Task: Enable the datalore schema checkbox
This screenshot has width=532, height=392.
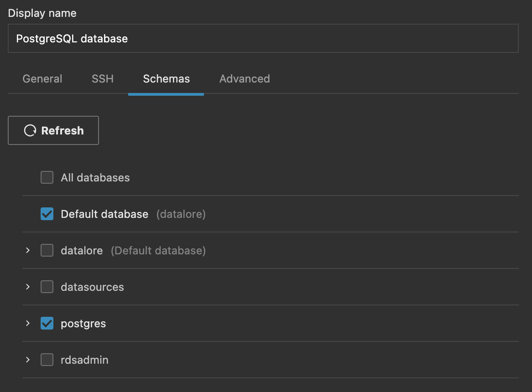Action: click(x=47, y=250)
